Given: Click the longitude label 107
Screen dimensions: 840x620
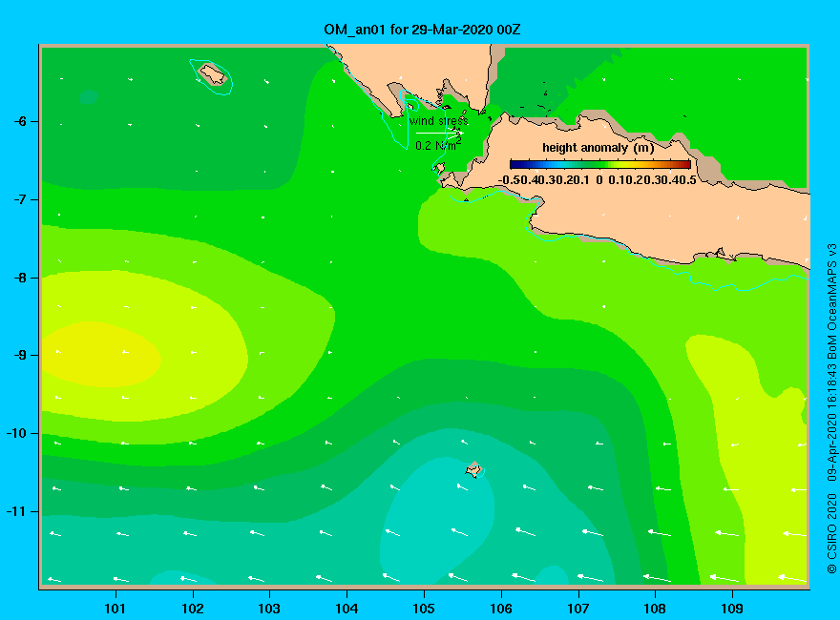Looking at the screenshot, I should 578,609.
